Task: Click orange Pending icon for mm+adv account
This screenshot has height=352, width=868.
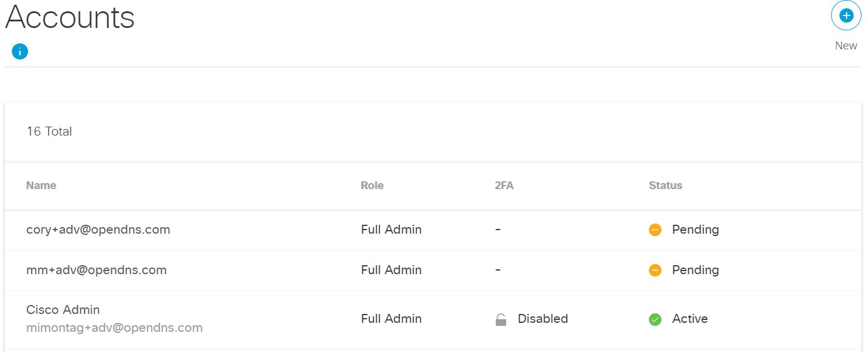Action: [655, 270]
